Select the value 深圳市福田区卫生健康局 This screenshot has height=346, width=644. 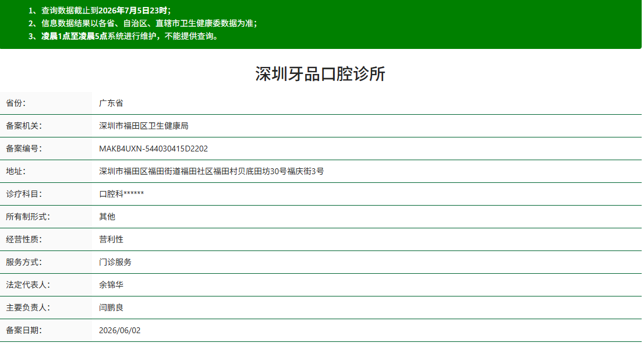click(144, 126)
